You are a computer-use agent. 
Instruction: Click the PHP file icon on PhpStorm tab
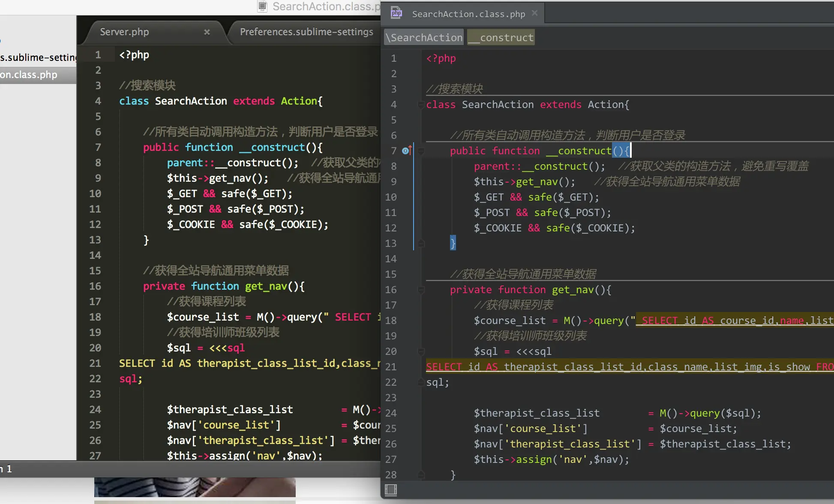[396, 13]
